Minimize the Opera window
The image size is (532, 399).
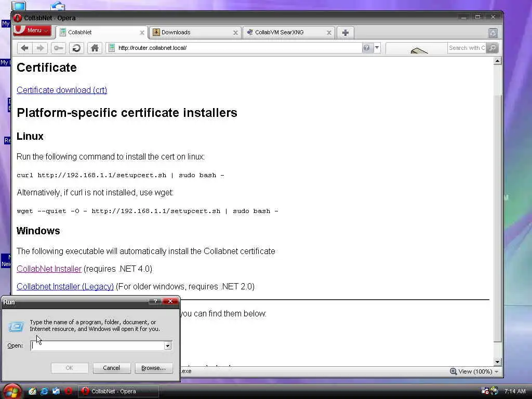click(463, 17)
